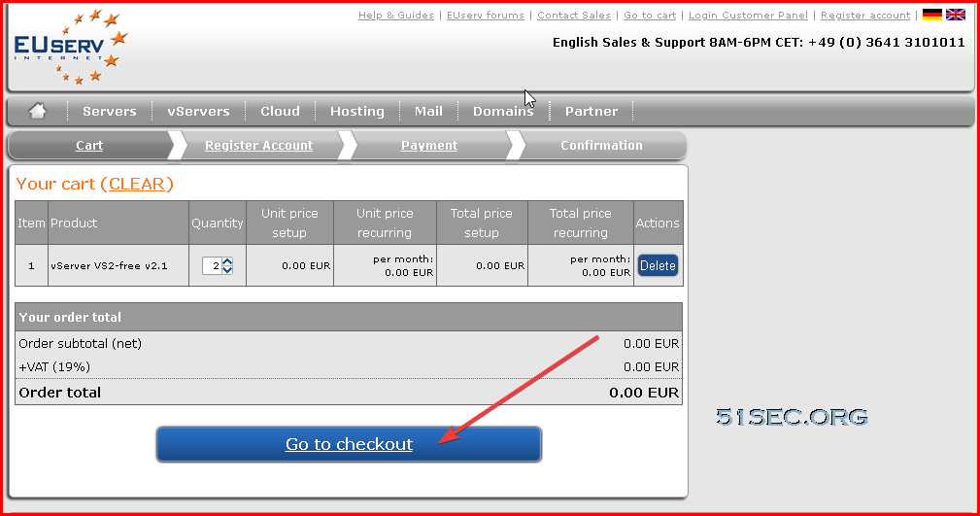Focus the quantity input field
The height and width of the screenshot is (516, 980).
point(213,266)
